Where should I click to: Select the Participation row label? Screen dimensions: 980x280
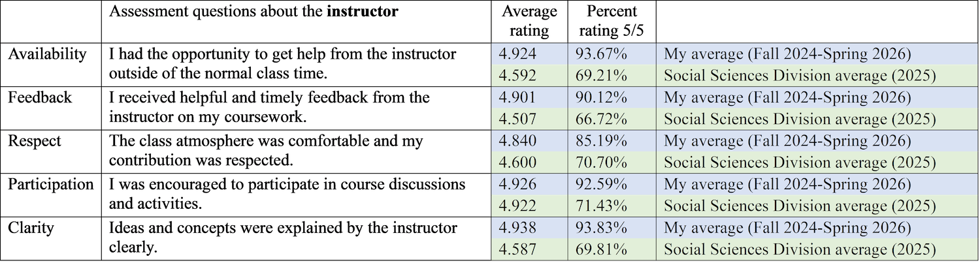[x=51, y=185]
